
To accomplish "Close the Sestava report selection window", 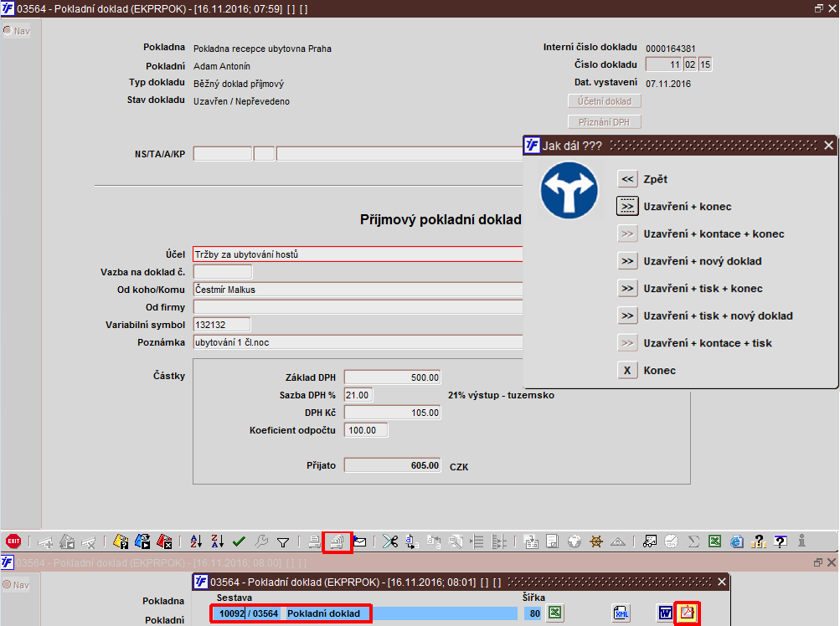I will (x=722, y=582).
